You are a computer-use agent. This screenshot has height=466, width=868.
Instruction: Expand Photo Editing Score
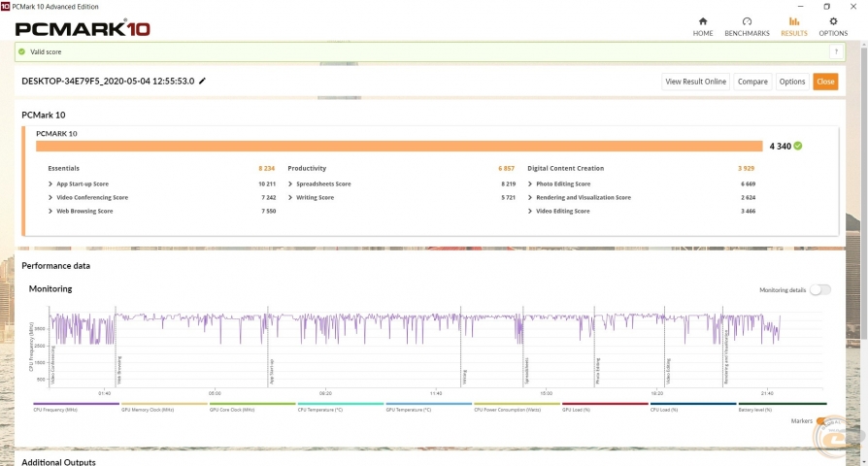pos(530,183)
